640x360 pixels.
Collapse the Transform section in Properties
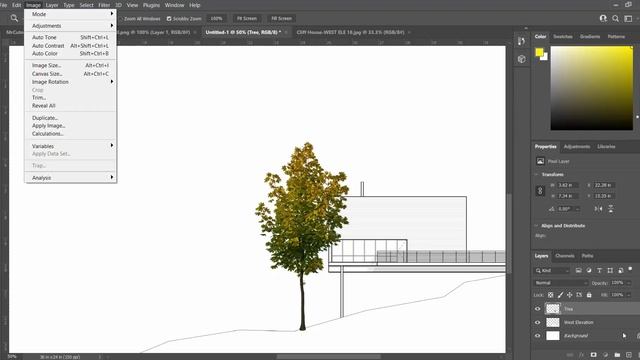click(537, 174)
